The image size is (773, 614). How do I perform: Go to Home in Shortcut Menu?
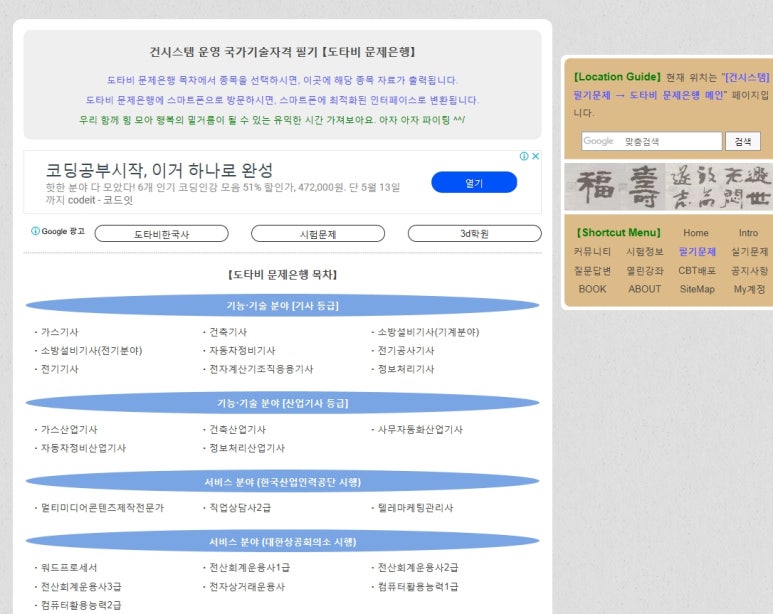pyautogui.click(x=696, y=233)
